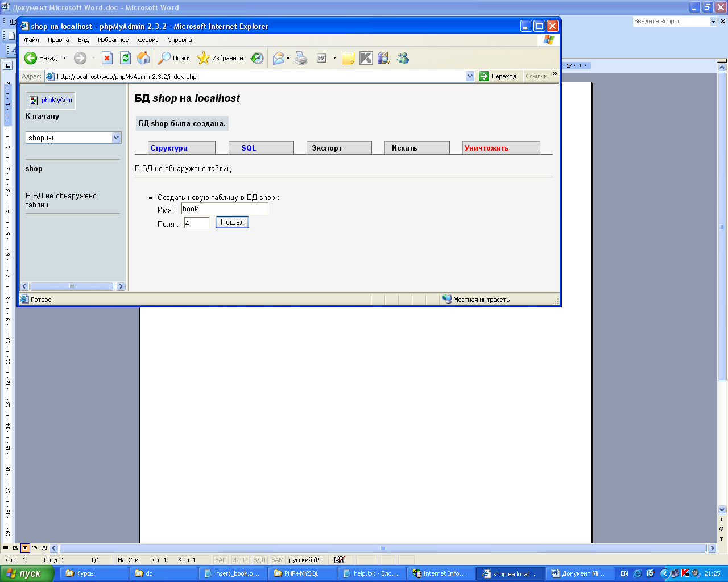Expand hidden tray icons arrow
This screenshot has height=582, width=728.
pos(664,573)
